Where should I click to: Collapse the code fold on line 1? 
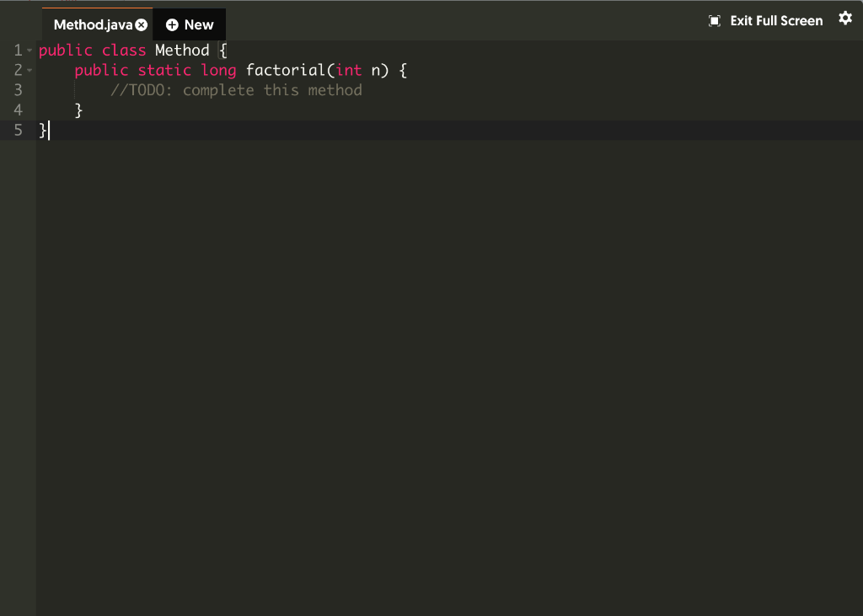click(29, 50)
